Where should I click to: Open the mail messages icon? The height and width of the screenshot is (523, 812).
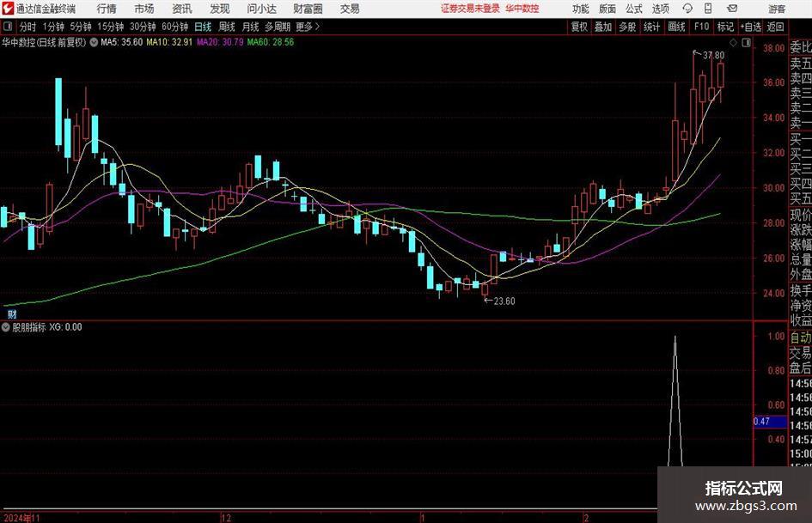[x=732, y=9]
